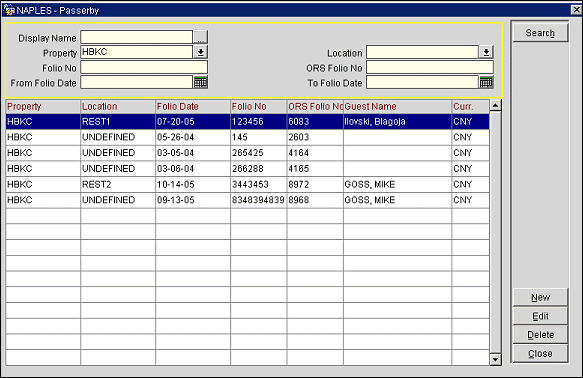Click the Display Name lookup ellipsis button
The height and width of the screenshot is (378, 583).
(200, 37)
